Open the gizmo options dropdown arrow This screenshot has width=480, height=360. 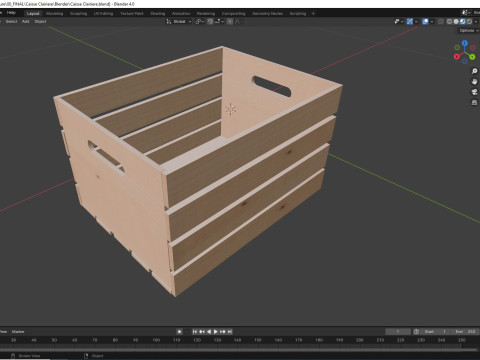416,21
